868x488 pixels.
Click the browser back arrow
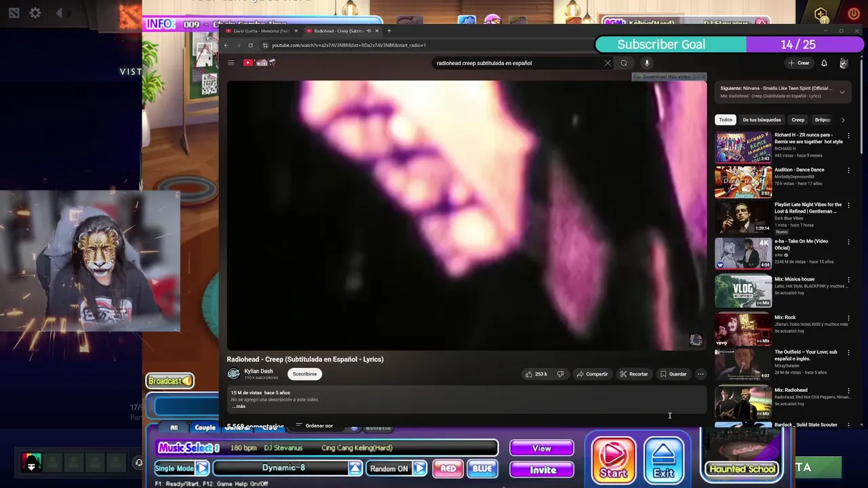click(226, 45)
